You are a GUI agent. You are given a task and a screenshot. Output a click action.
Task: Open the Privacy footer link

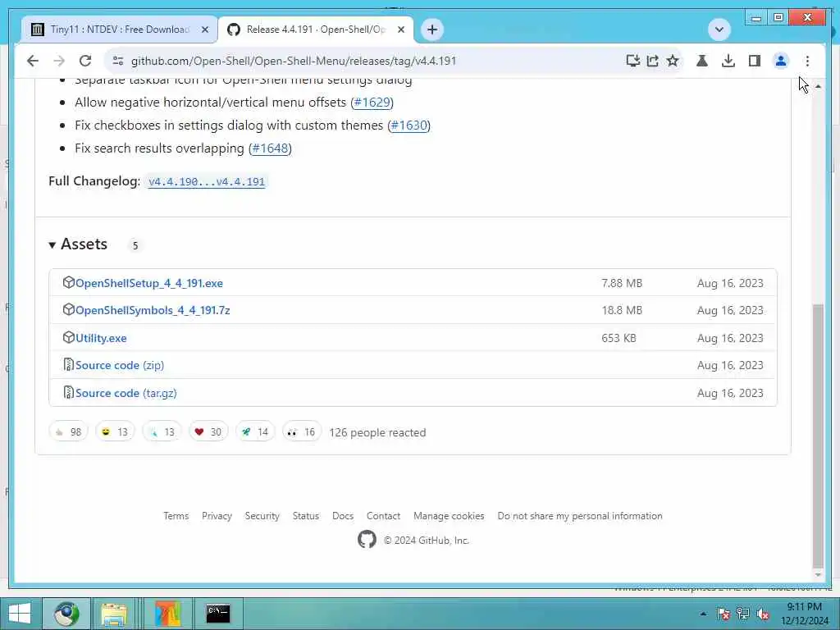pos(217,516)
